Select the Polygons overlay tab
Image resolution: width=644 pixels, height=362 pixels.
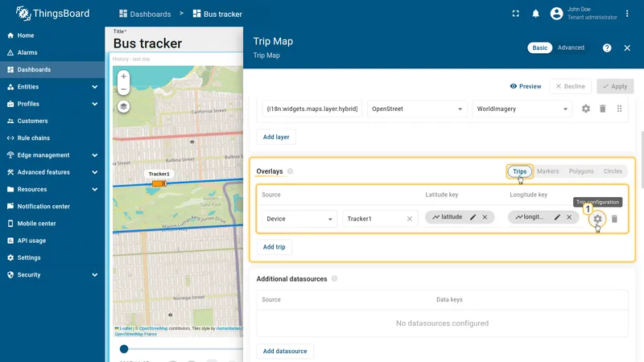click(581, 171)
